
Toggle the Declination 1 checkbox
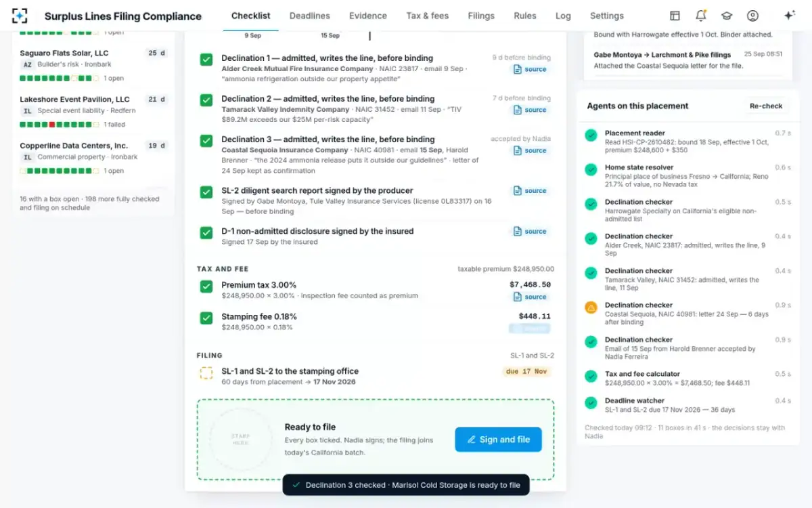(206, 60)
